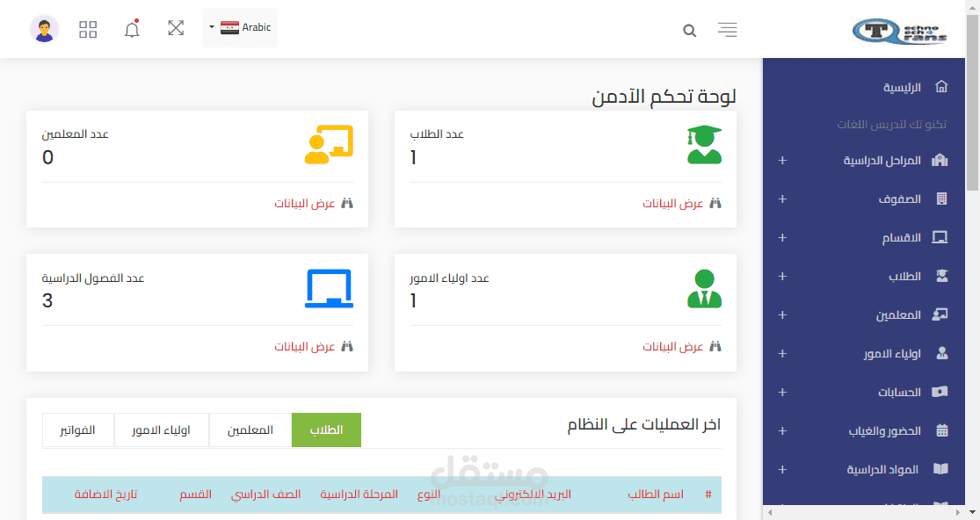Click the تاريخ الاضافة column header
Viewport: 980px width, 520px height.
pos(105,495)
